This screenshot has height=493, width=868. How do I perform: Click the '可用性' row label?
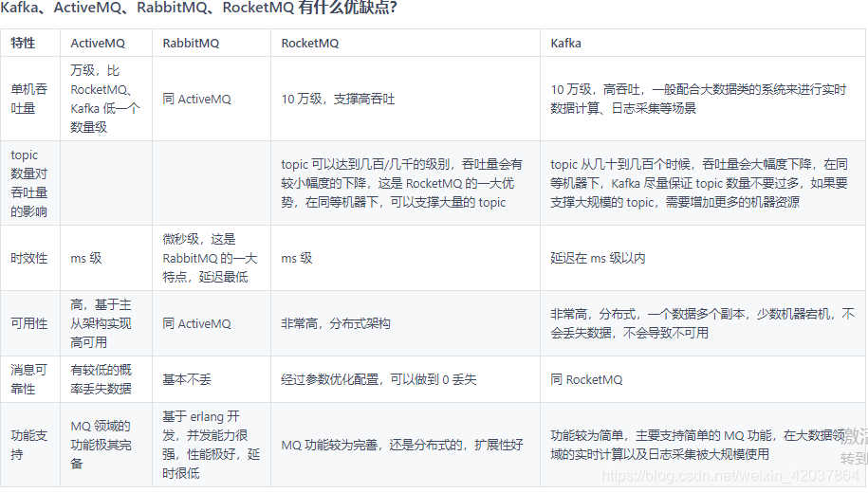30,323
